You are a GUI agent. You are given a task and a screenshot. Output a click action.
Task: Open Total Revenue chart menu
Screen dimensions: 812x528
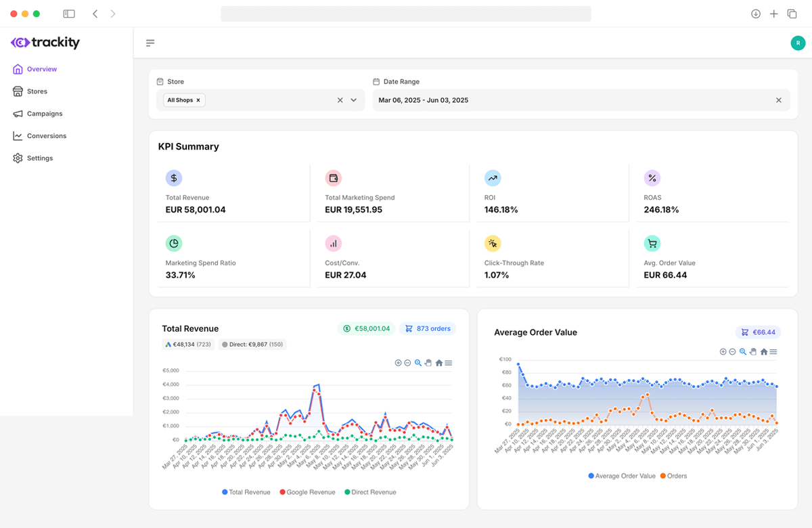click(x=448, y=364)
